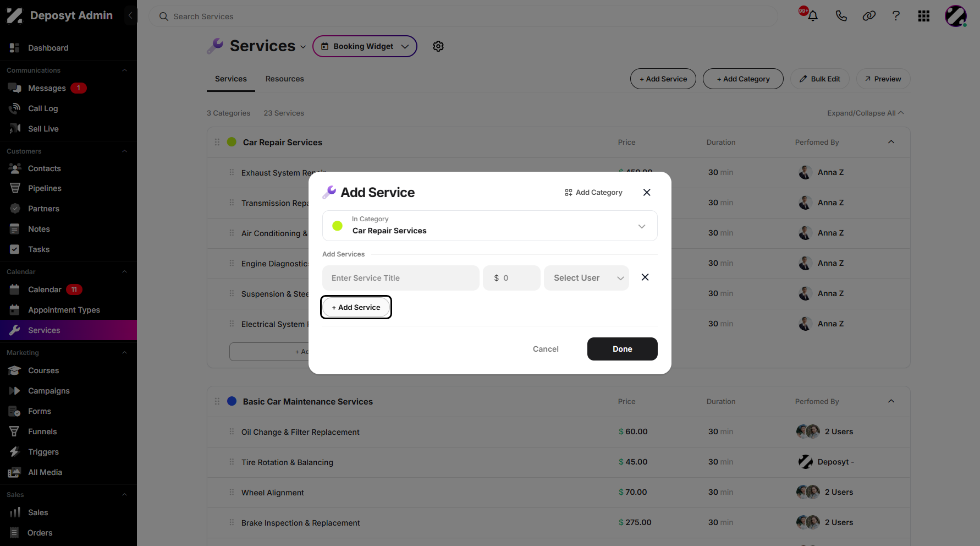Open Select User dropdown
The height and width of the screenshot is (546, 980).
pos(586,278)
